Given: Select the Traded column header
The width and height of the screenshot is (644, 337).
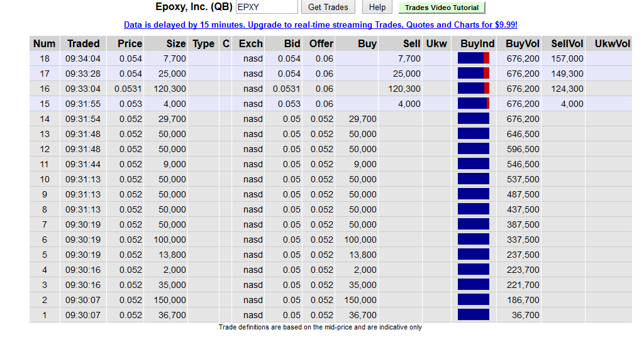Looking at the screenshot, I should pyautogui.click(x=83, y=43).
